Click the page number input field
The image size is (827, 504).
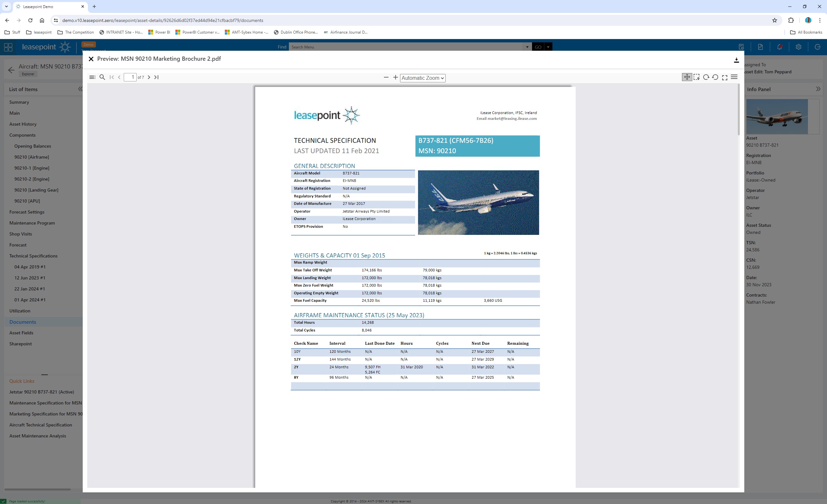[130, 77]
